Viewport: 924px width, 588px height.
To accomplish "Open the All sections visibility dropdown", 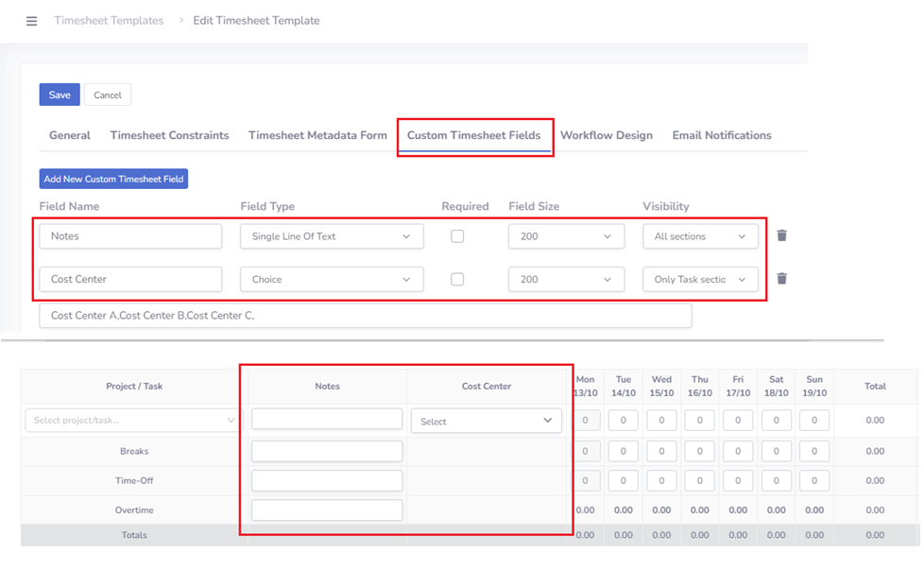I will 700,236.
